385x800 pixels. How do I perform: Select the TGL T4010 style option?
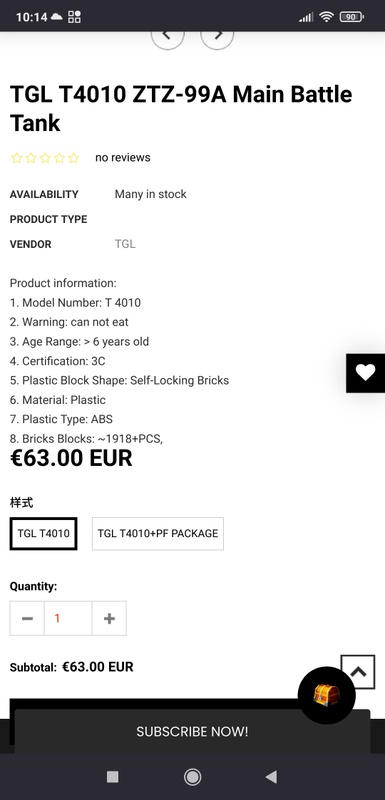pyautogui.click(x=43, y=534)
